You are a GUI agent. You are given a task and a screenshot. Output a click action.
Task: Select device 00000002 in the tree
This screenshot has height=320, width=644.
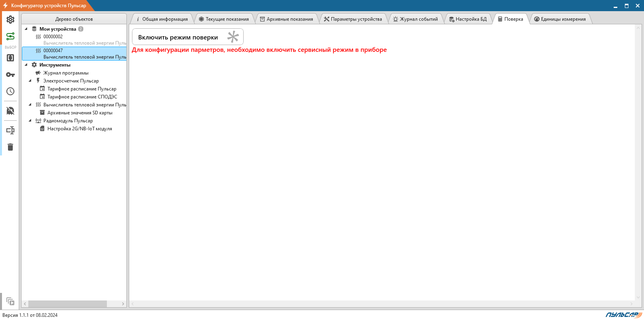[75, 39]
